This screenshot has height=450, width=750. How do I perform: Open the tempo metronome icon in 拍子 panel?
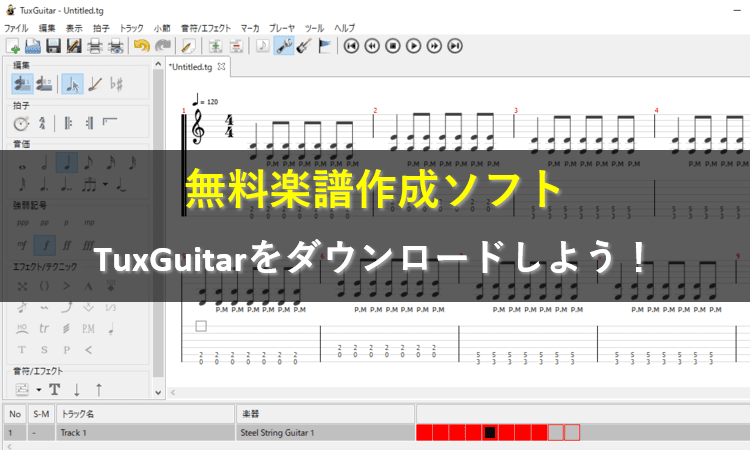point(21,123)
